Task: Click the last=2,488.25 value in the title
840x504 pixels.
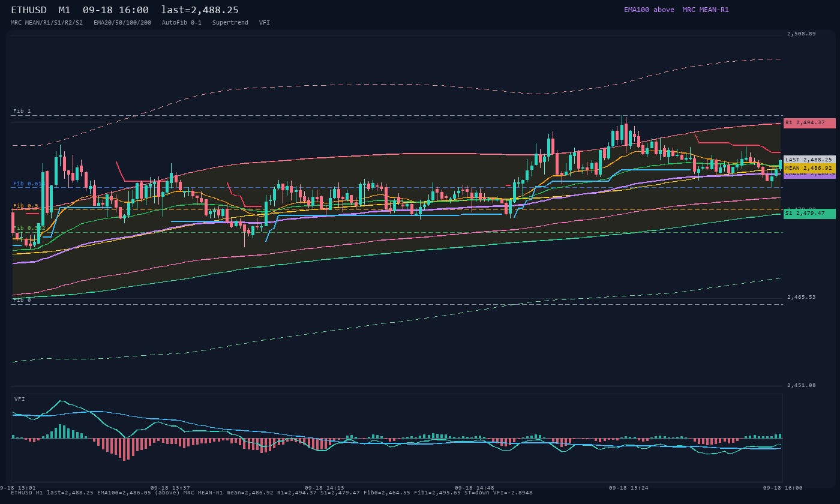Action: tap(200, 10)
